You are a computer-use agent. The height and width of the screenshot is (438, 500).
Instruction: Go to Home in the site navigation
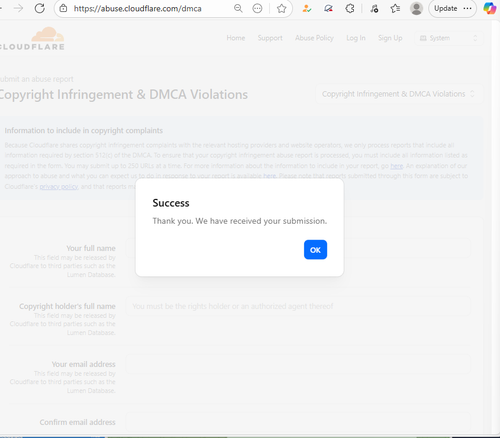236,38
